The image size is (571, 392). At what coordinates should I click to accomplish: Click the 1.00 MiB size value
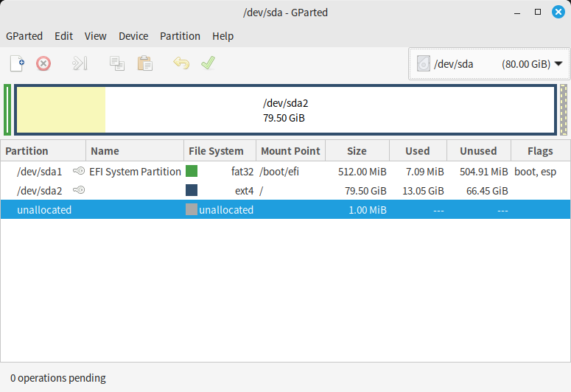(x=368, y=210)
